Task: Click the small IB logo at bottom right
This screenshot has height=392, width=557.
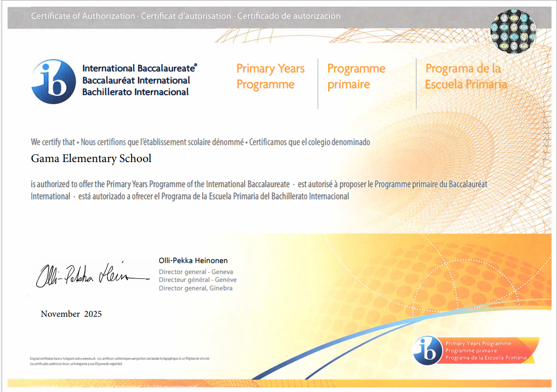Action: [427, 350]
